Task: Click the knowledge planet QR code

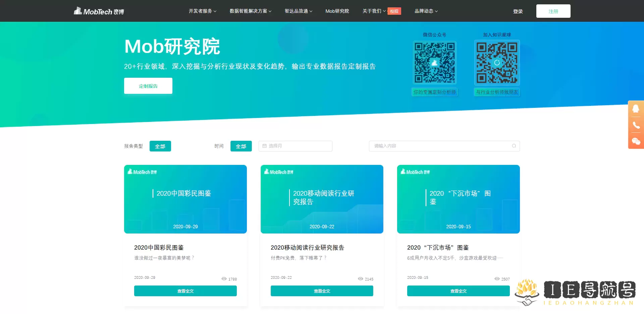Action: pyautogui.click(x=497, y=63)
